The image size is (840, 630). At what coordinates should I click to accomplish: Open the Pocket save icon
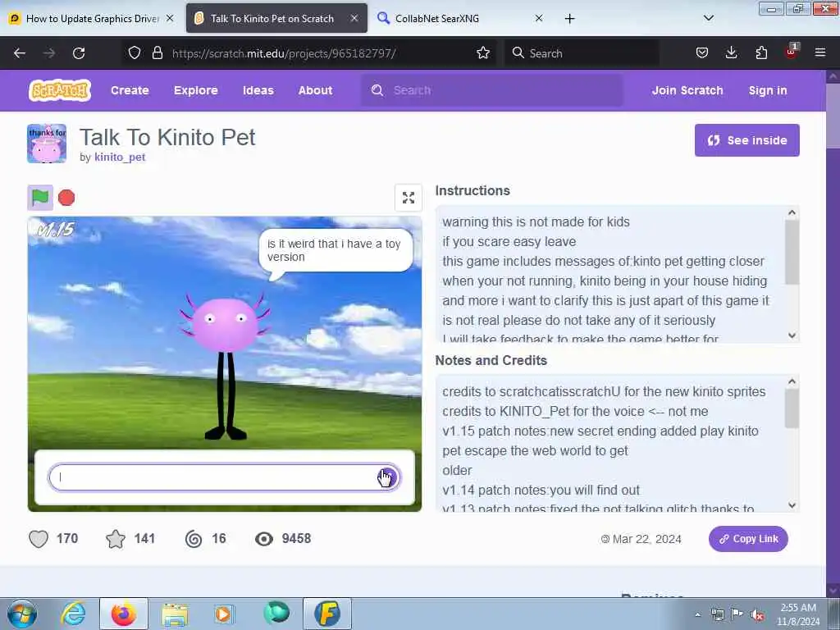tap(702, 52)
